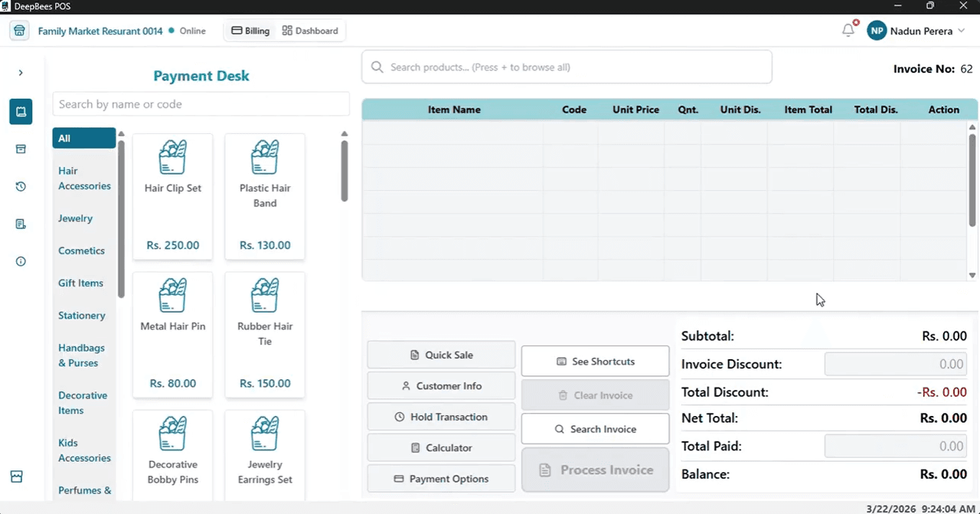980x514 pixels.
Task: Select the Hair Accessories category
Action: pyautogui.click(x=84, y=178)
